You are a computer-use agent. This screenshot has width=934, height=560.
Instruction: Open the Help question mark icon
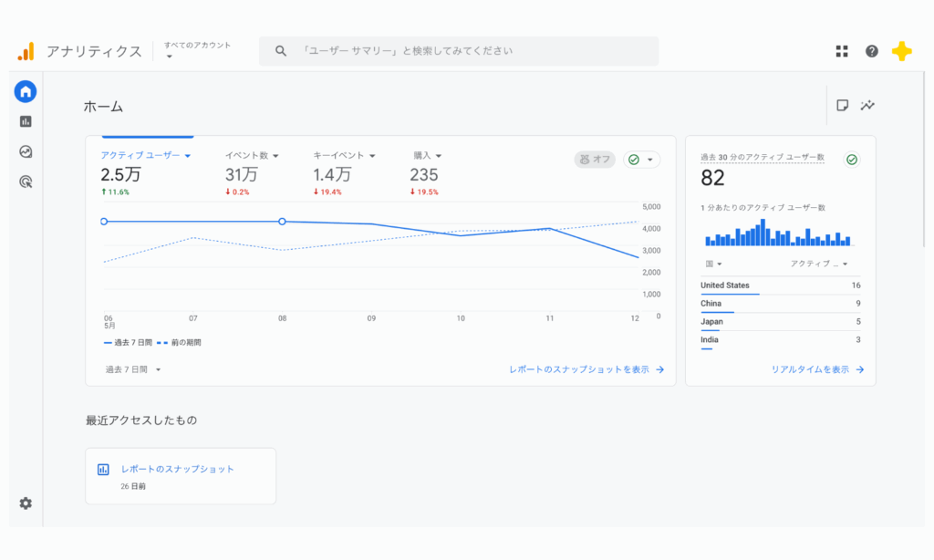coord(871,51)
